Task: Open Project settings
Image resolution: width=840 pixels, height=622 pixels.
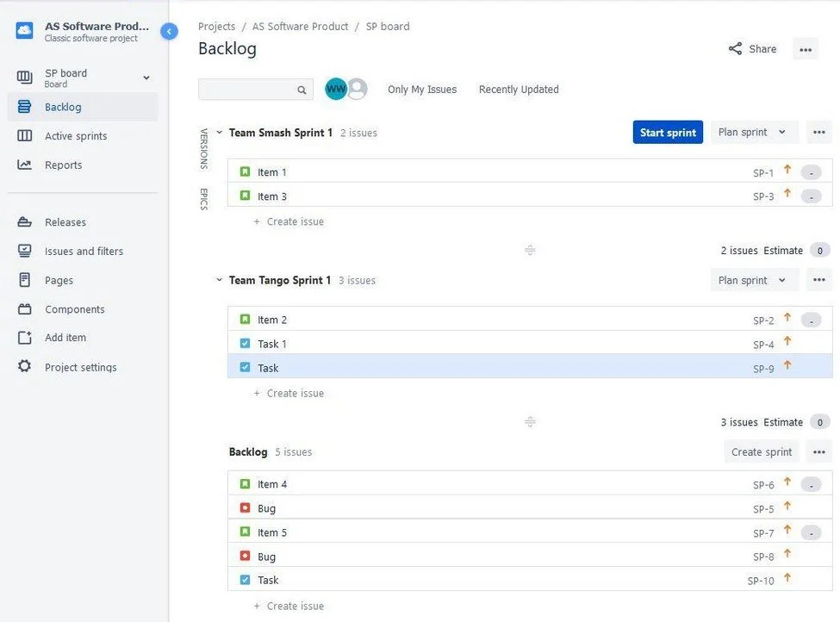Action: [x=80, y=367]
